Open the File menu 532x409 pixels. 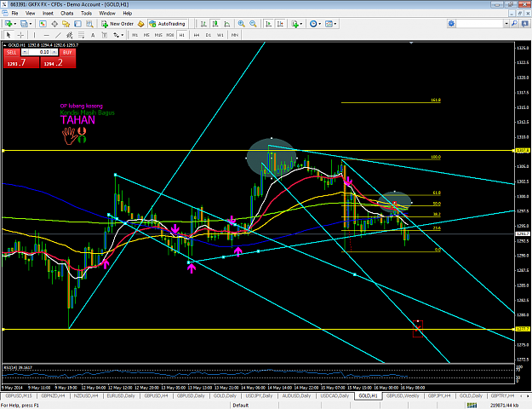(x=14, y=14)
